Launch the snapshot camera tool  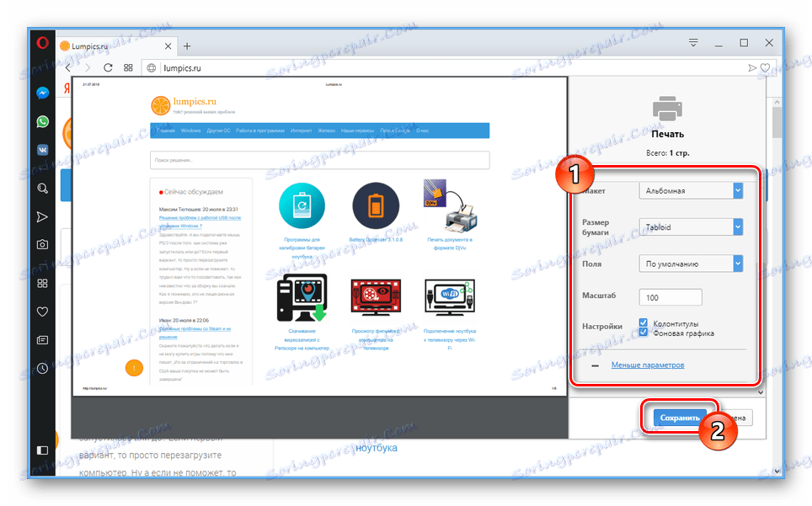(x=42, y=244)
